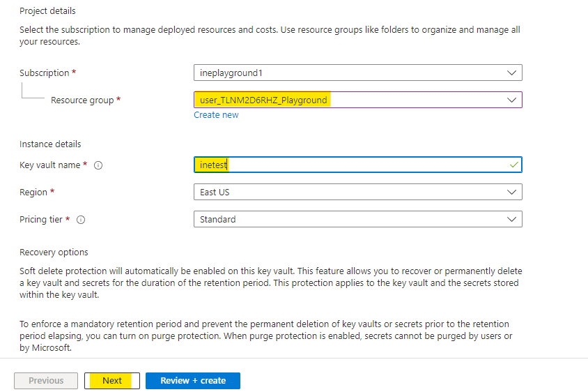Click the info icon beside Key vault name
The width and height of the screenshot is (588, 392).
[x=98, y=165]
